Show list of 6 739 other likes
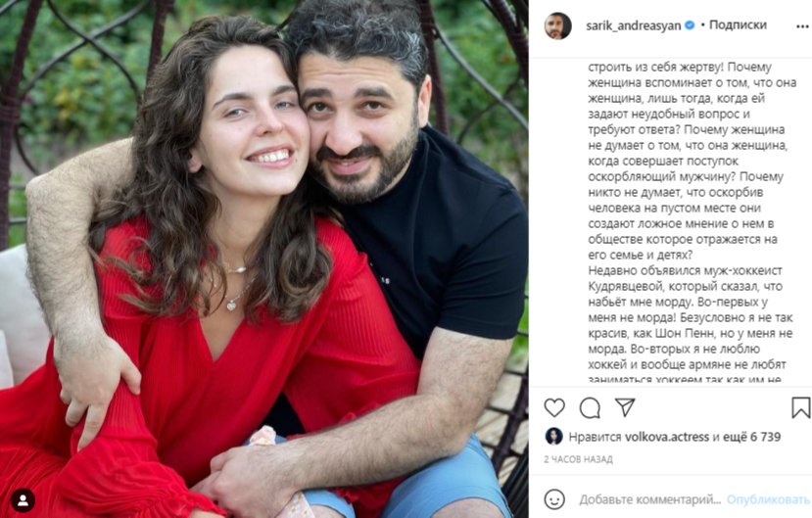Image resolution: width=812 pixels, height=518 pixels. click(746, 437)
